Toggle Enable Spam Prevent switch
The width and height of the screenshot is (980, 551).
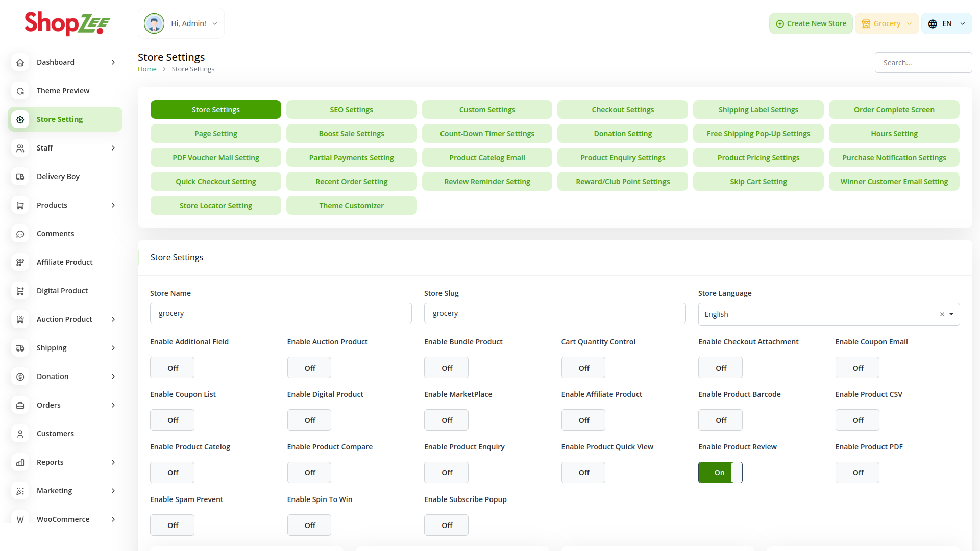(172, 525)
